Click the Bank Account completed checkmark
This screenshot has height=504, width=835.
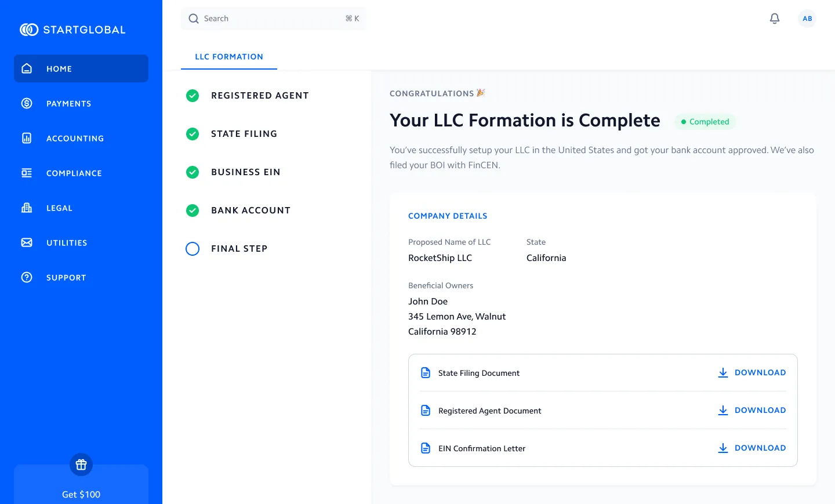(193, 210)
